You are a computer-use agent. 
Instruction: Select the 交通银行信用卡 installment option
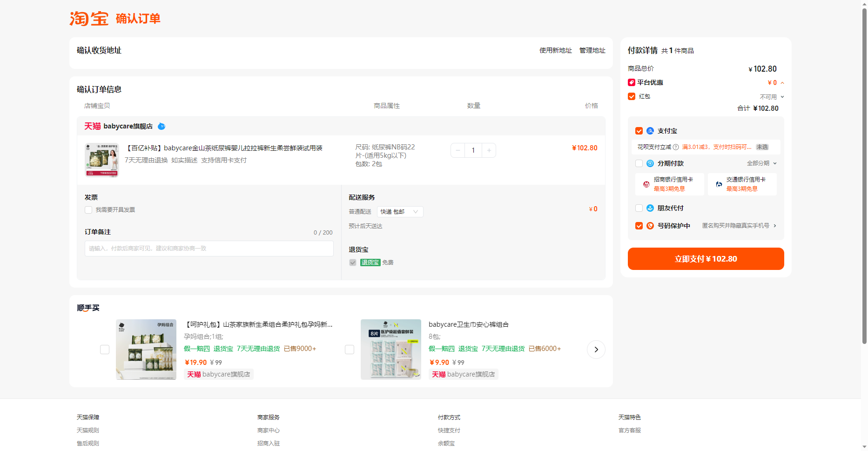pyautogui.click(x=742, y=184)
